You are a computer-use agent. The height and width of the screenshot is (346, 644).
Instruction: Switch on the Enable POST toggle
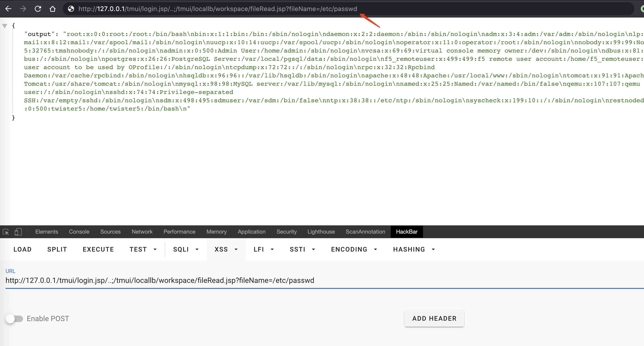[14, 319]
